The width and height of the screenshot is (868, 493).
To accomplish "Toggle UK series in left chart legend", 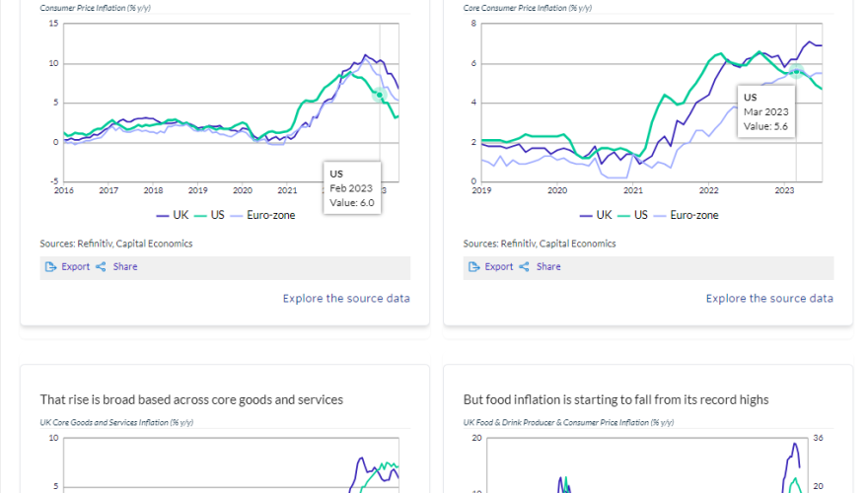I will (174, 215).
